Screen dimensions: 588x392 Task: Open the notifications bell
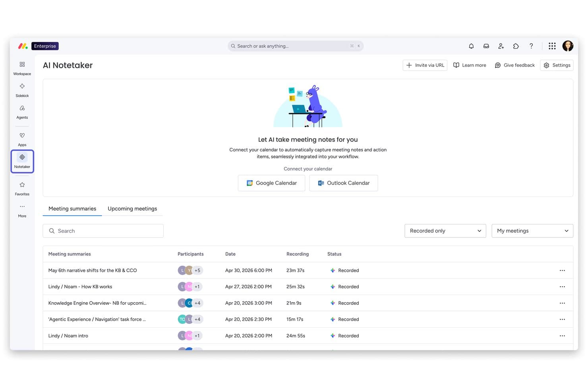471,46
